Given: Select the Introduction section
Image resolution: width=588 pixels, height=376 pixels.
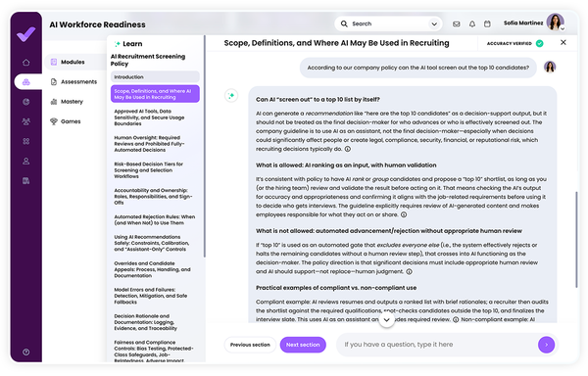Looking at the screenshot, I should pyautogui.click(x=155, y=76).
